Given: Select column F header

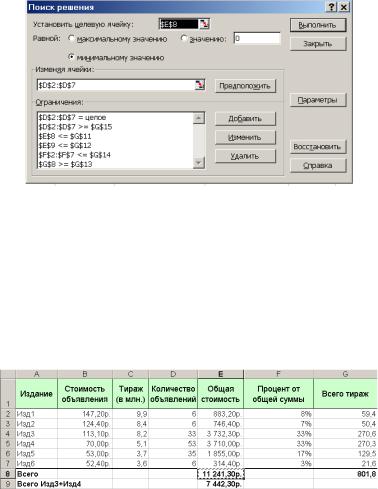Looking at the screenshot, I should (x=279, y=374).
